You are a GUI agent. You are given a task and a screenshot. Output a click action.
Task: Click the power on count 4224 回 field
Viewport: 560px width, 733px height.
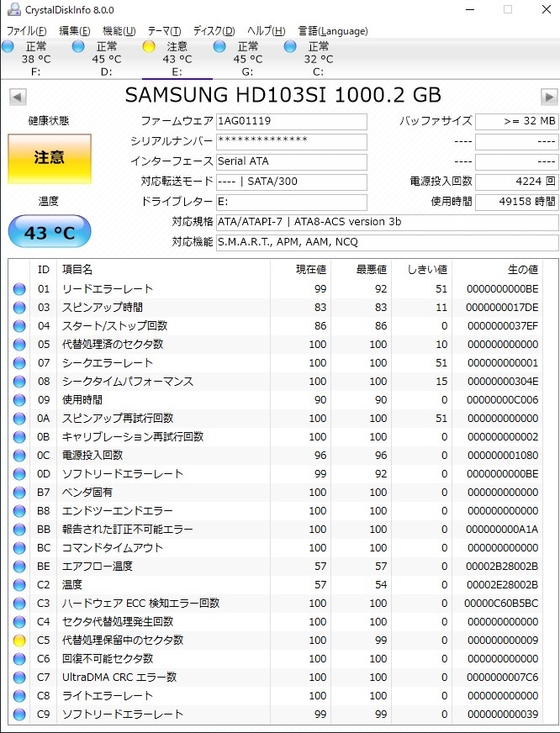pyautogui.click(x=516, y=182)
